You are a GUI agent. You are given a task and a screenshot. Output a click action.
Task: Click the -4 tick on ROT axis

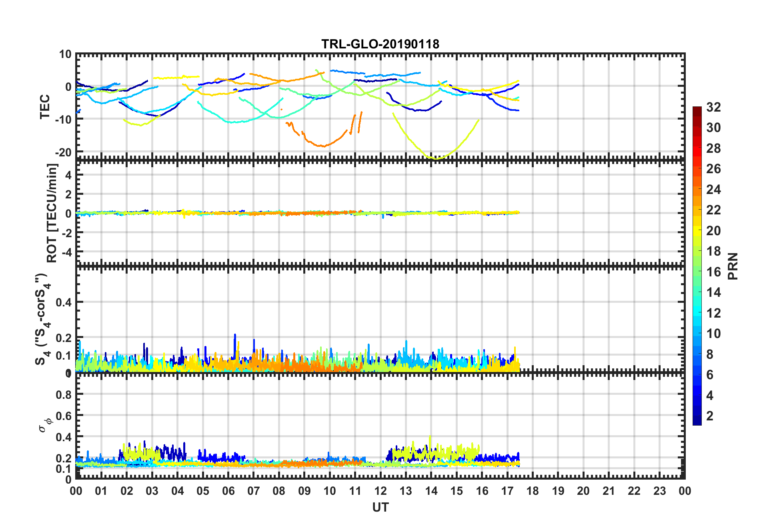(66, 252)
